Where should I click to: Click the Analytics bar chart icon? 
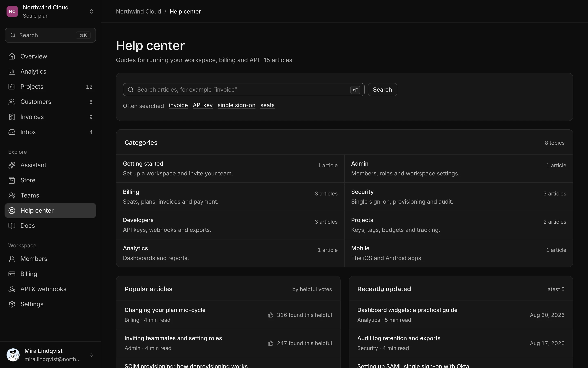(x=12, y=71)
